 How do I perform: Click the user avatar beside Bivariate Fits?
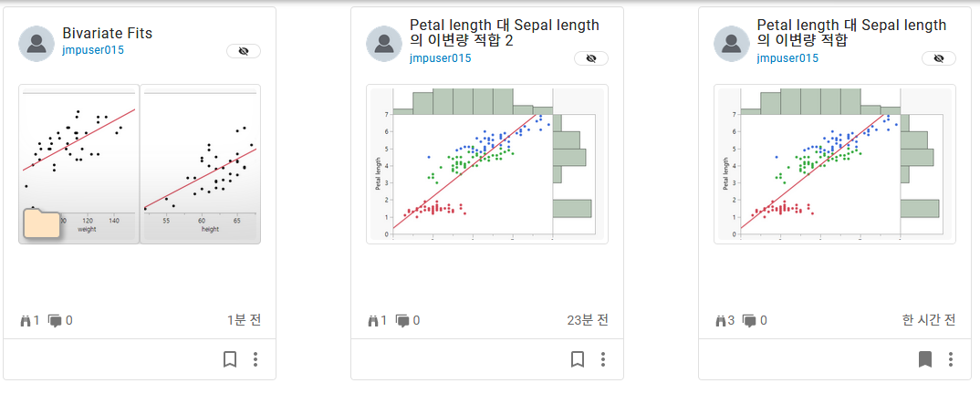[37, 43]
